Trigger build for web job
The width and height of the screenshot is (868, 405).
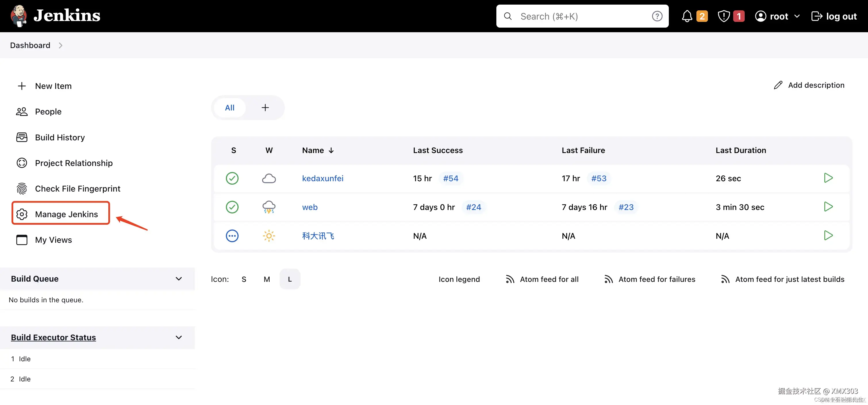[828, 206]
